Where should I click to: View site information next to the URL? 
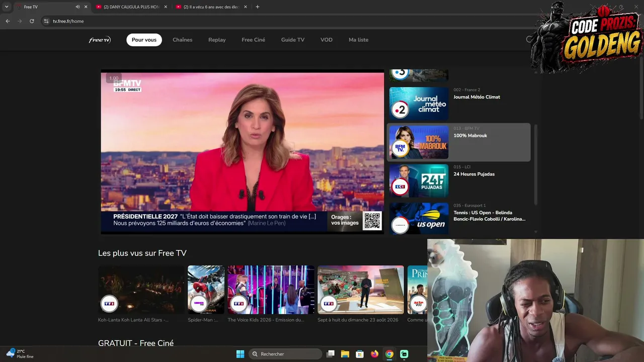tap(46, 21)
